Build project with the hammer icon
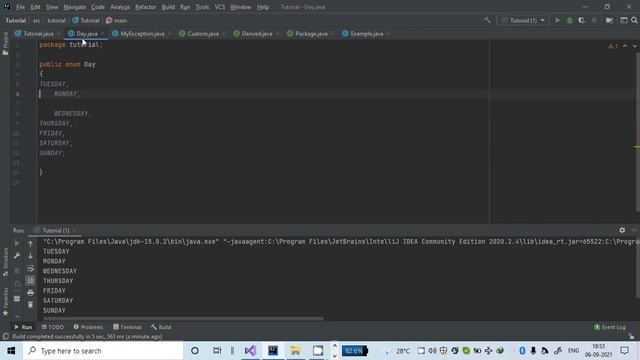This screenshot has height=360, width=640. click(x=487, y=20)
